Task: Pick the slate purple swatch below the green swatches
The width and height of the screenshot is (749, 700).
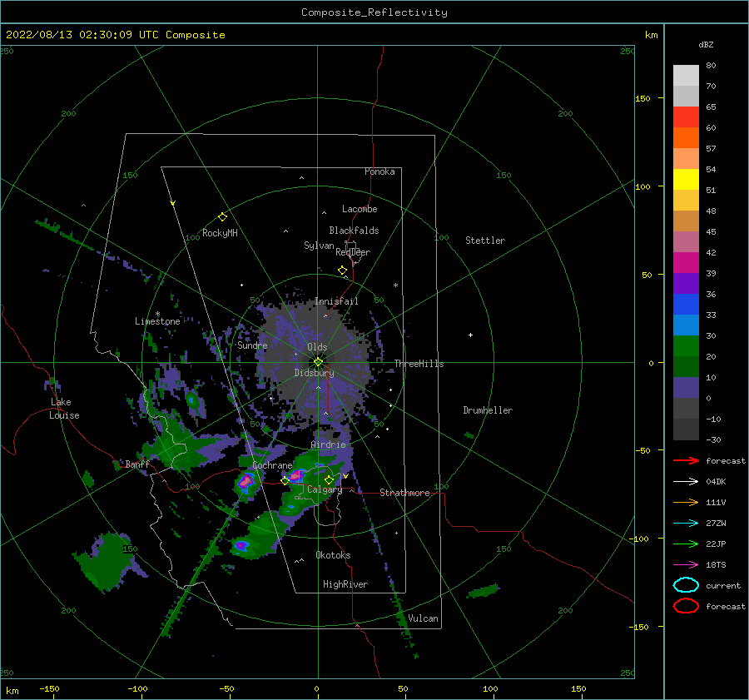Action: click(686, 388)
